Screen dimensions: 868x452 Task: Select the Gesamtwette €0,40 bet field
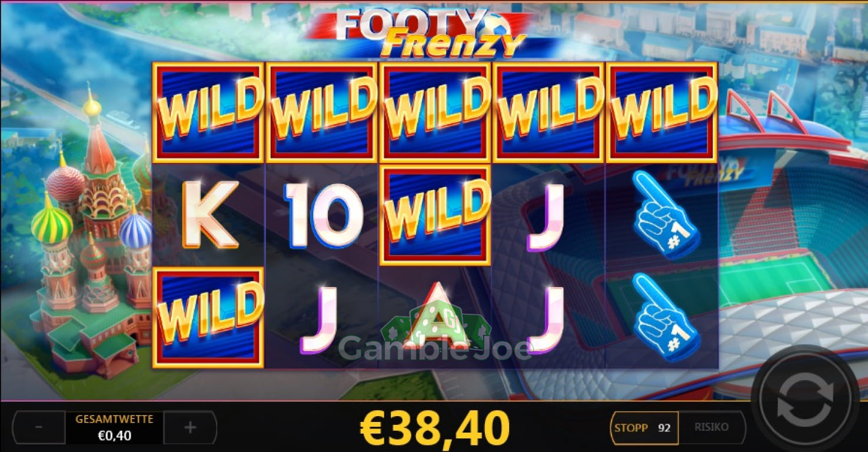(x=114, y=428)
